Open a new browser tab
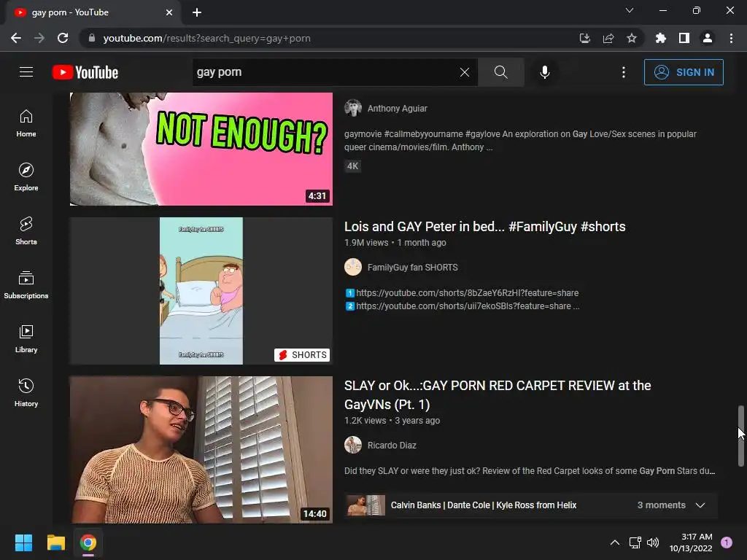747x560 pixels. tap(197, 12)
